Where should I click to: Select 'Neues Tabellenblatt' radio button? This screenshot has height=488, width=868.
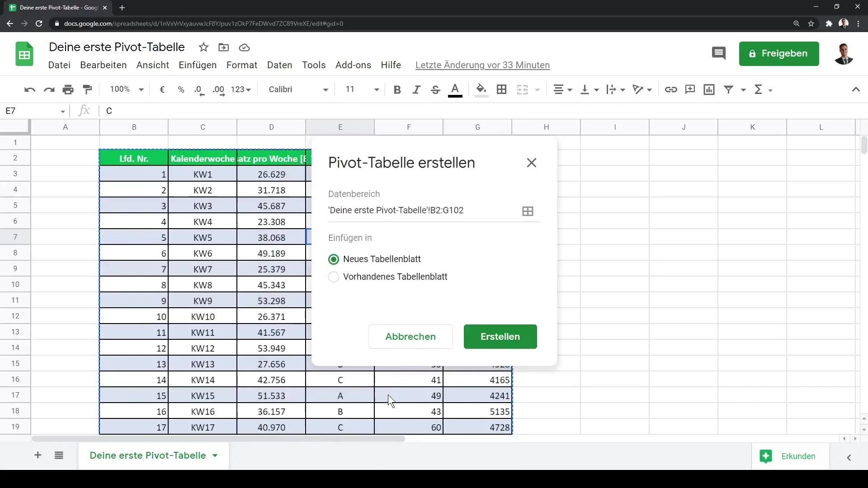(334, 258)
